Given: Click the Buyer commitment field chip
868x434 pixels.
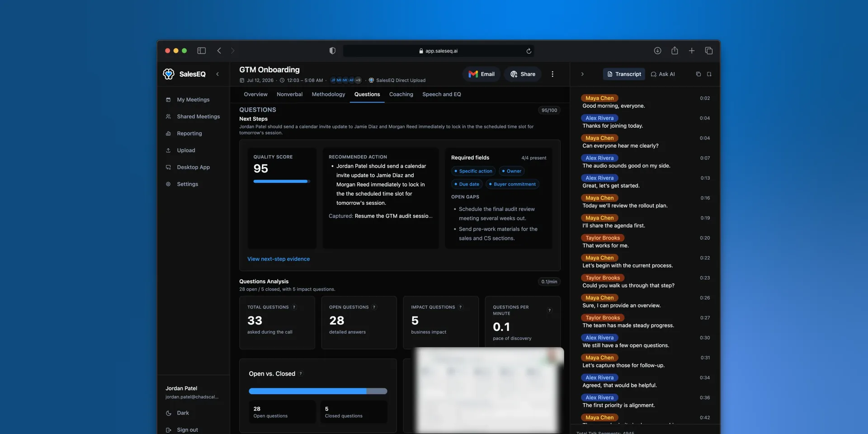Looking at the screenshot, I should pyautogui.click(x=513, y=184).
